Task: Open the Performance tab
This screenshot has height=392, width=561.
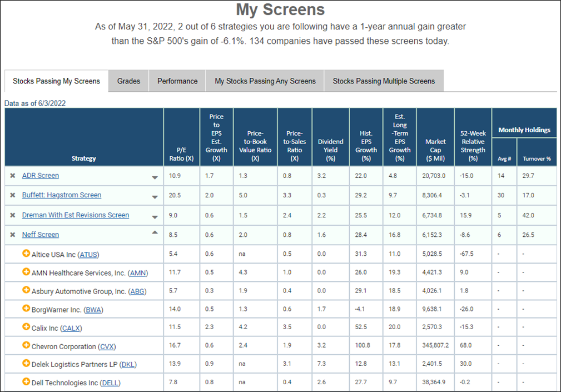Action: click(x=177, y=81)
